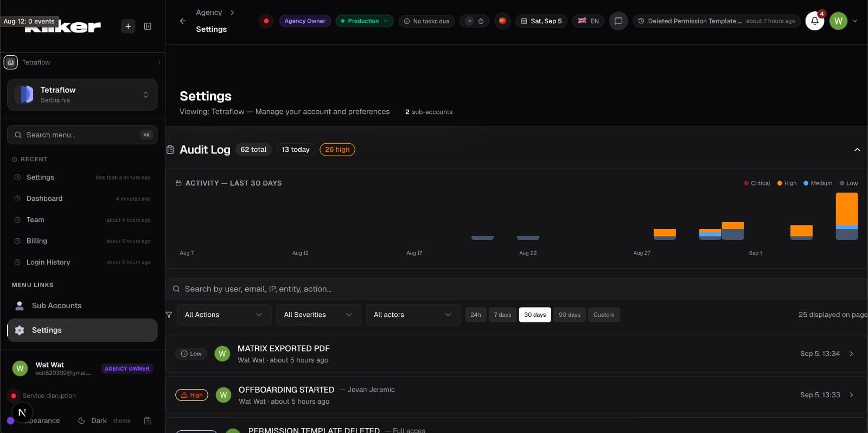Image resolution: width=868 pixels, height=433 pixels.
Task: Click the 26 high badge
Action: pyautogui.click(x=337, y=150)
